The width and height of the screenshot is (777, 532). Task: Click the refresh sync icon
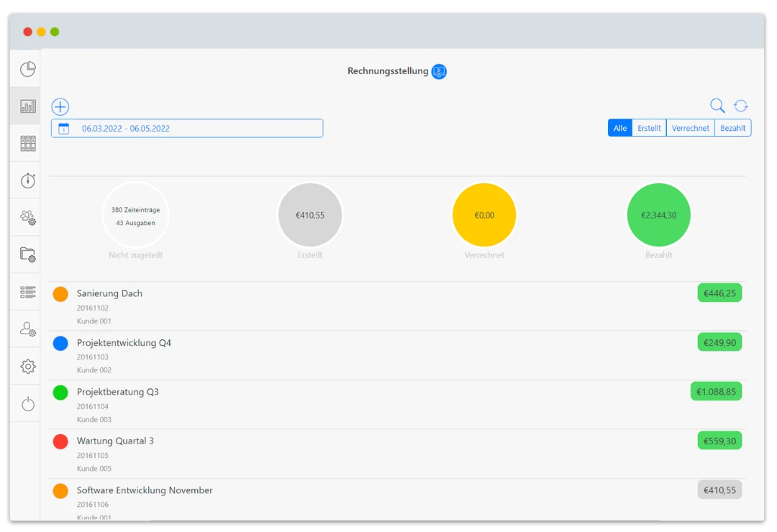coord(741,106)
